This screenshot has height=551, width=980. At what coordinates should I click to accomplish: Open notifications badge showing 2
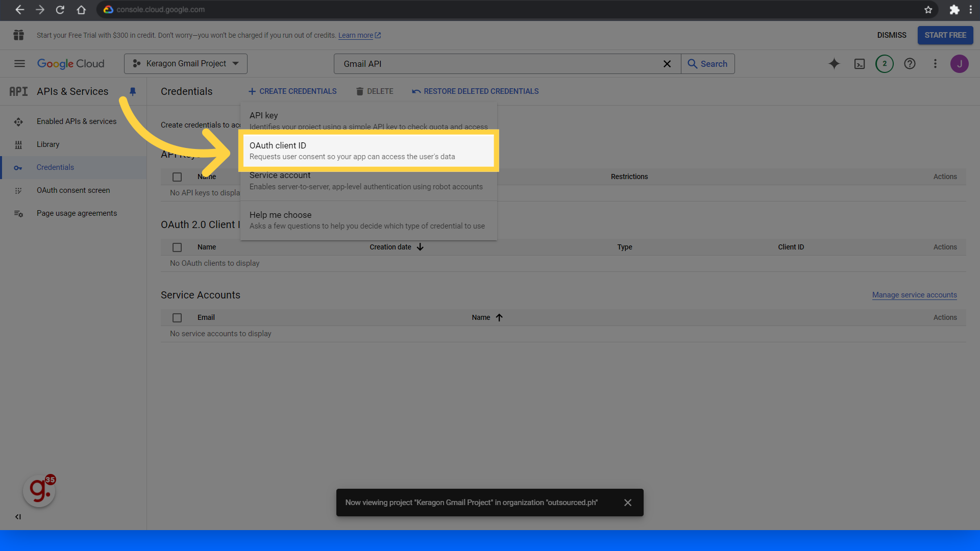[885, 64]
